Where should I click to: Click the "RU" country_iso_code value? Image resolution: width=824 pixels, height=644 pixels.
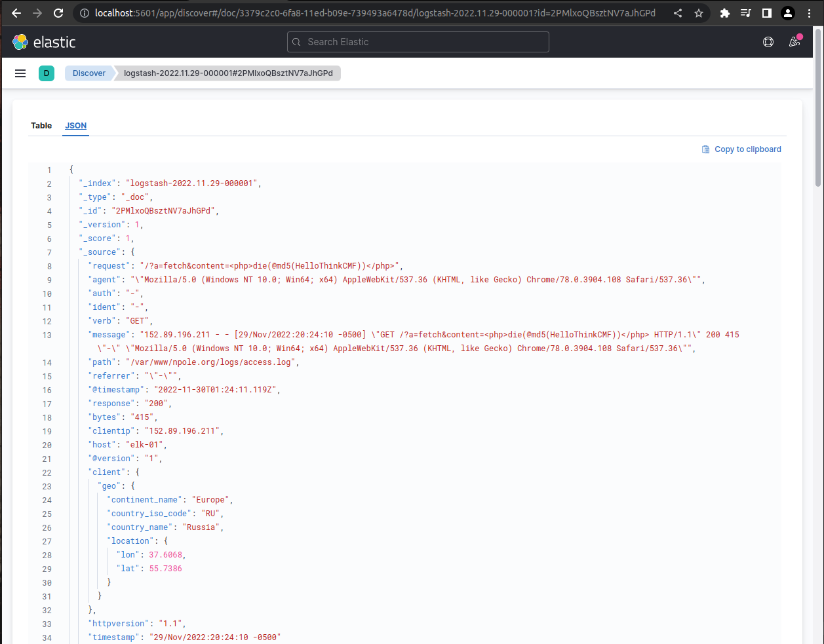211,514
